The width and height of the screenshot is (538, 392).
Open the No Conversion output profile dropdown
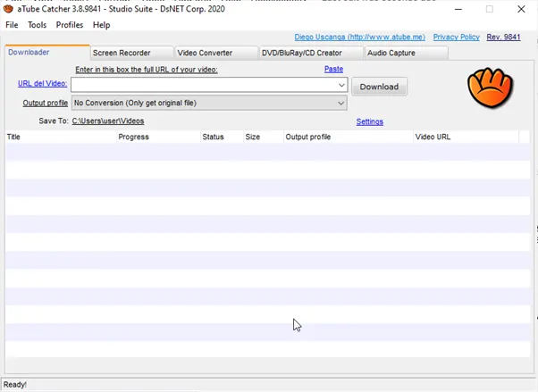(209, 103)
